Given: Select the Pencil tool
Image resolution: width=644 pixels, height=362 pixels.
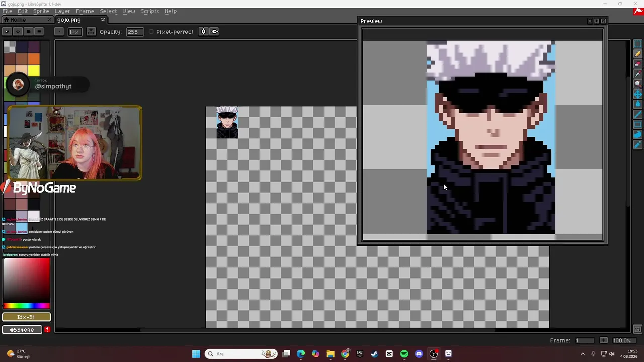Looking at the screenshot, I should (x=638, y=54).
